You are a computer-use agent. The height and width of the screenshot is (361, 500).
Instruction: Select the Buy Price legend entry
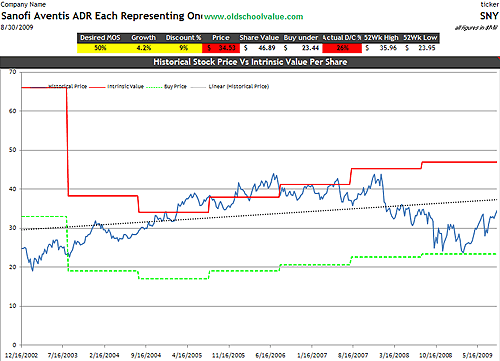point(167,87)
